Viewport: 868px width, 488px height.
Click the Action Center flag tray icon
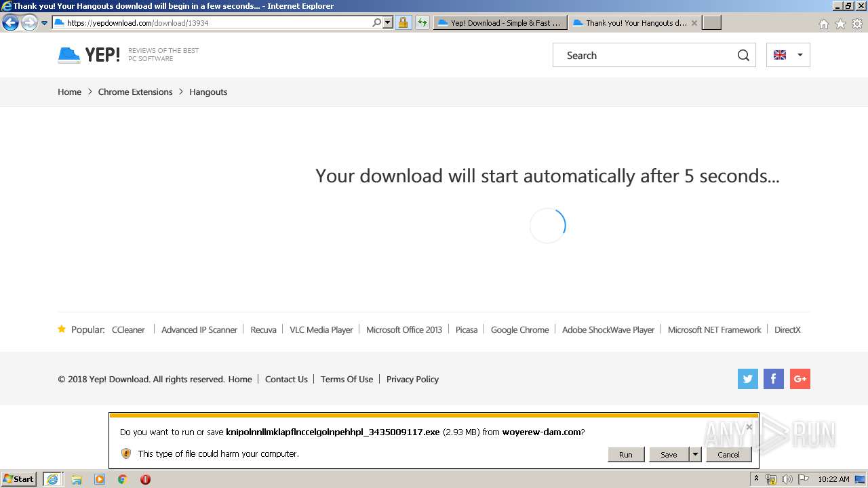click(x=804, y=479)
